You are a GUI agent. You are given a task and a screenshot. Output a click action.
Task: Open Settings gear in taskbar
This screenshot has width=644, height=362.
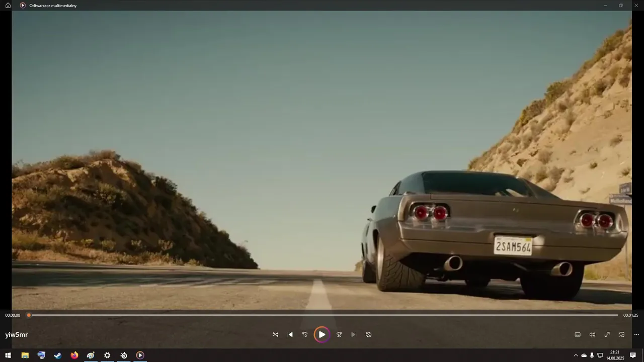(x=107, y=355)
